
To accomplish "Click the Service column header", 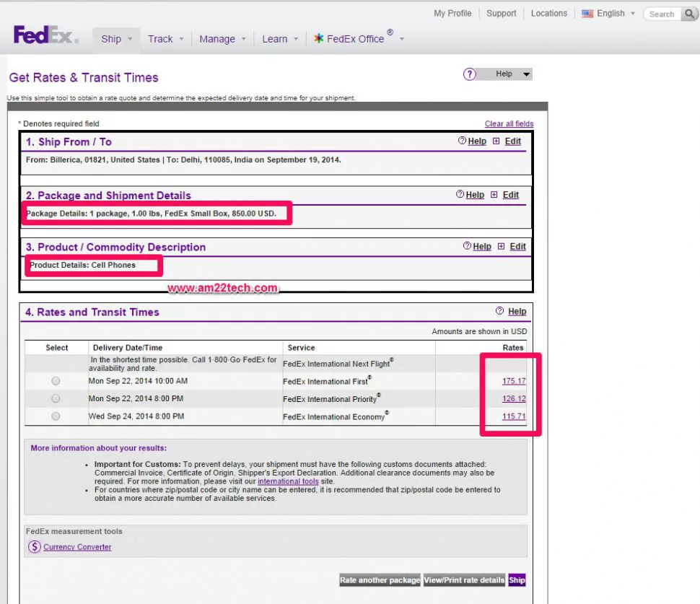I will 302,347.
